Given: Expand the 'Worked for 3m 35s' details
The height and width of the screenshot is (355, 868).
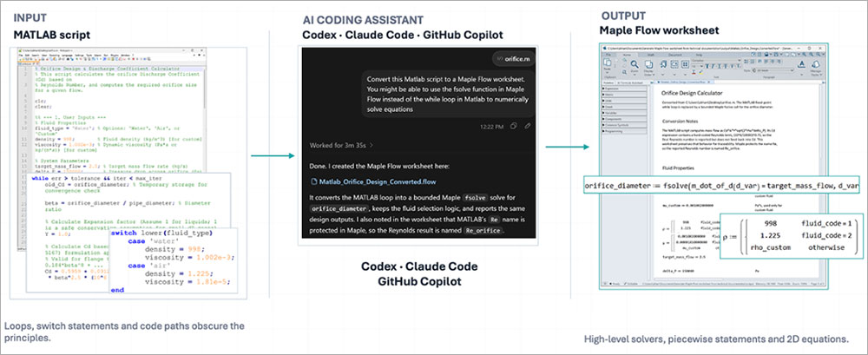Looking at the screenshot, I should (x=341, y=145).
